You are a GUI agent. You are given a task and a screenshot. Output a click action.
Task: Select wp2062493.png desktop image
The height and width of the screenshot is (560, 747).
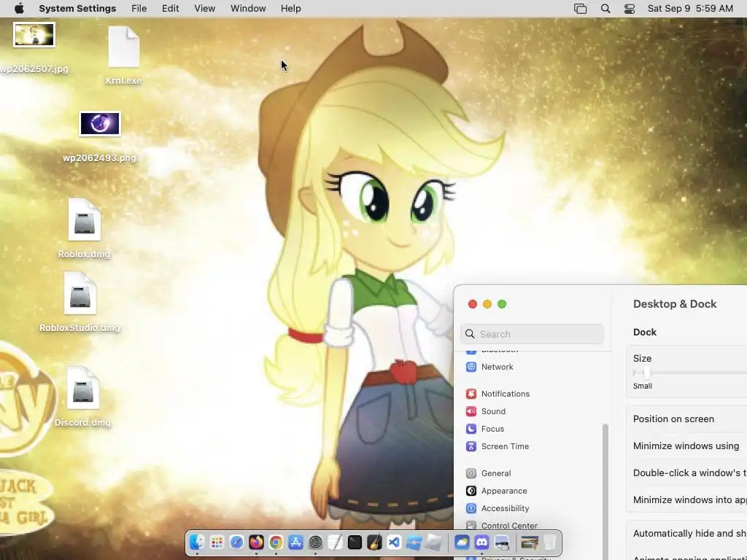click(x=99, y=137)
